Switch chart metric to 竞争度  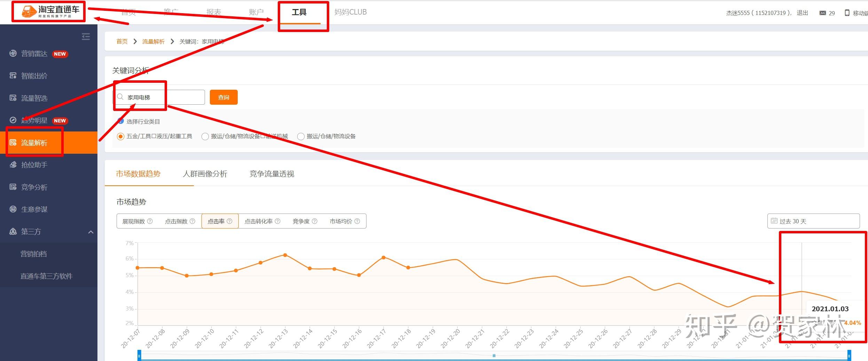(305, 221)
